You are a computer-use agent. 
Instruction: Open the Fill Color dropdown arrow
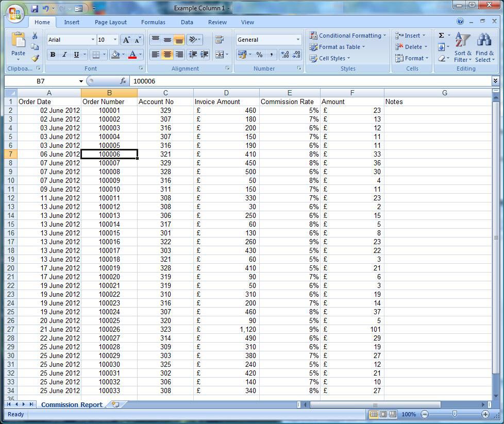pyautogui.click(x=123, y=55)
